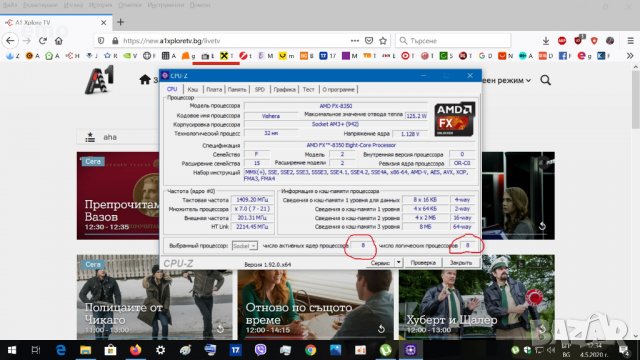Open CPU-Z О программе tab
The height and width of the screenshot is (360, 640).
pos(338,89)
